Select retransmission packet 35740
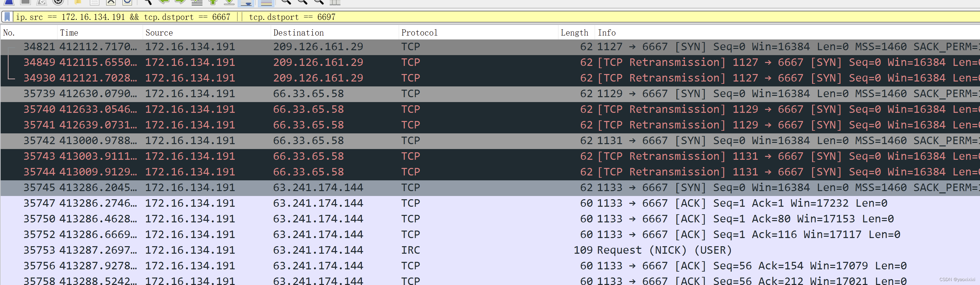This screenshot has height=285, width=980. tap(490, 110)
